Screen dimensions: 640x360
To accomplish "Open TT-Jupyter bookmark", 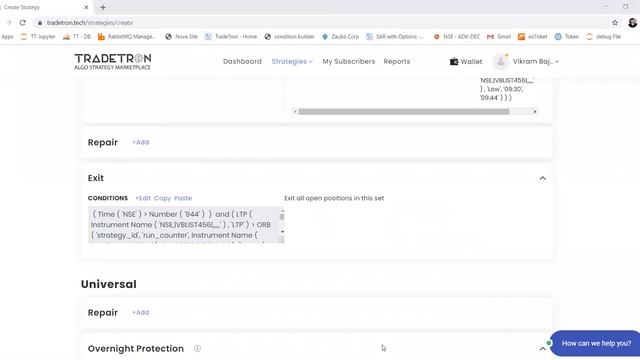I will point(38,37).
